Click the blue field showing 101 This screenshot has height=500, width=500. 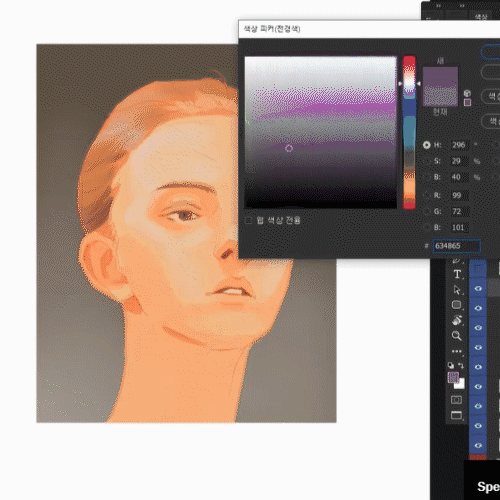coord(459,227)
